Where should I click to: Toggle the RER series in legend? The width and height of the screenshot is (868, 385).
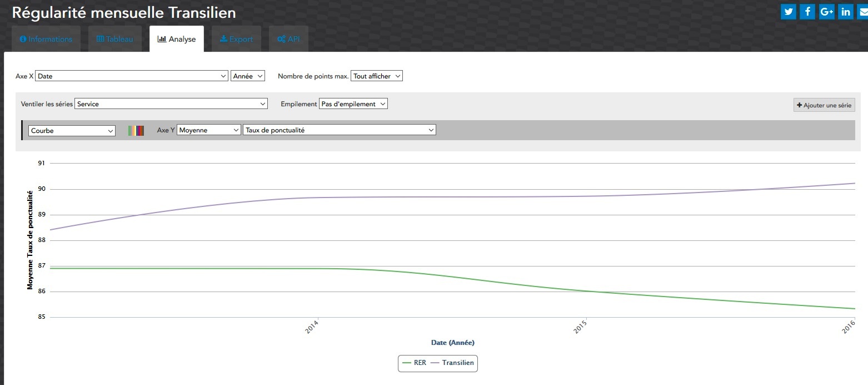(413, 363)
